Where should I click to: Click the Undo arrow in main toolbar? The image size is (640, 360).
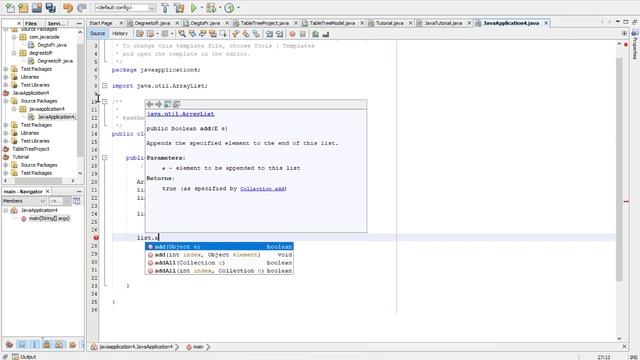[68, 7]
